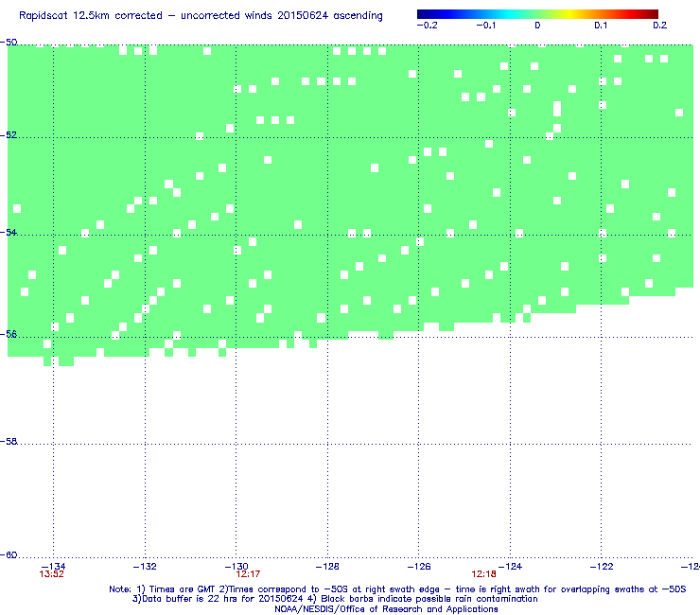Click the red swath time 12:17
Screen dimensions: 700x615
(248, 574)
